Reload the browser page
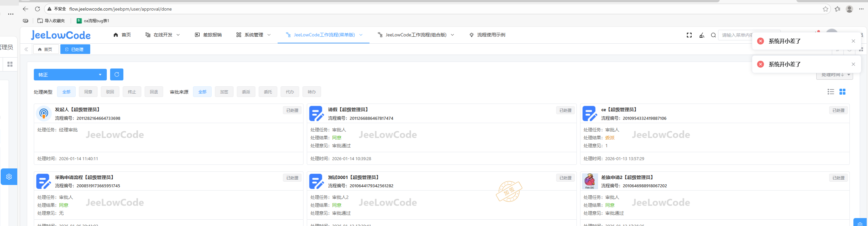Image resolution: width=868 pixels, height=226 pixels. click(37, 9)
